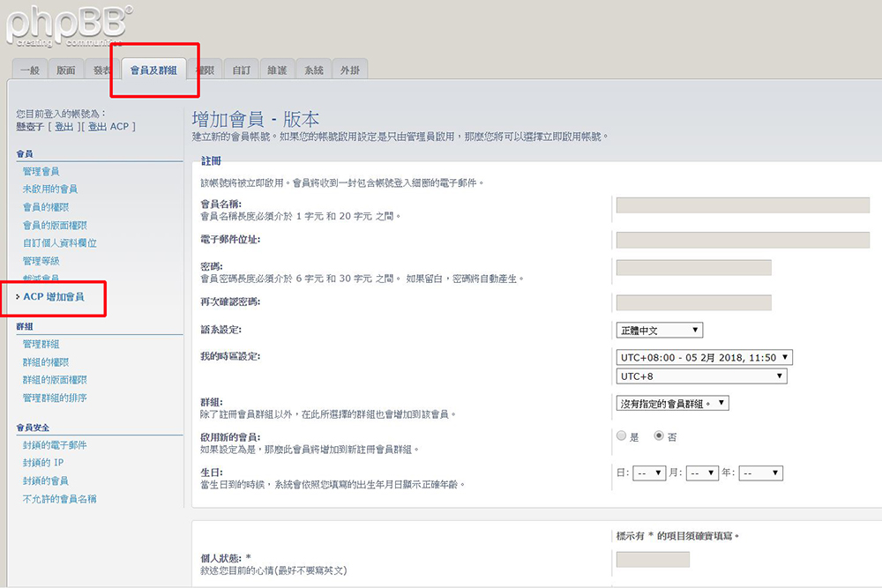Select 否 for 啟用新的會員
Viewport: 882px width, 588px height.
pyautogui.click(x=659, y=435)
